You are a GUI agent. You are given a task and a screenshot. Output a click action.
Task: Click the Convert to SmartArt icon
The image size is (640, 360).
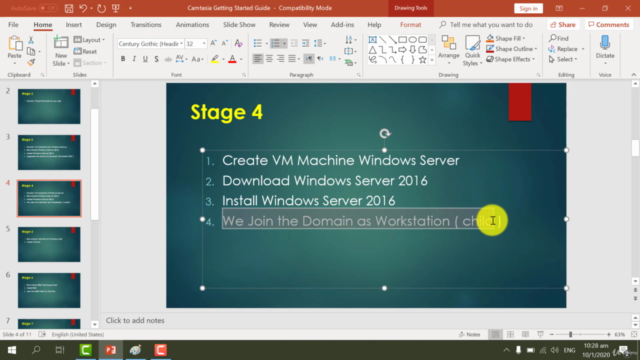pyautogui.click(x=349, y=62)
